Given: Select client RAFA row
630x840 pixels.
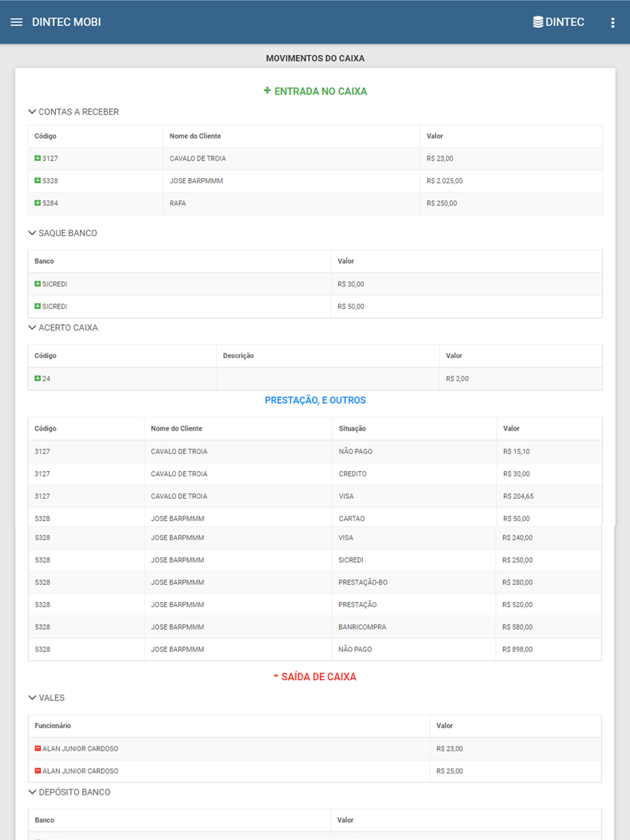Looking at the screenshot, I should tap(178, 203).
